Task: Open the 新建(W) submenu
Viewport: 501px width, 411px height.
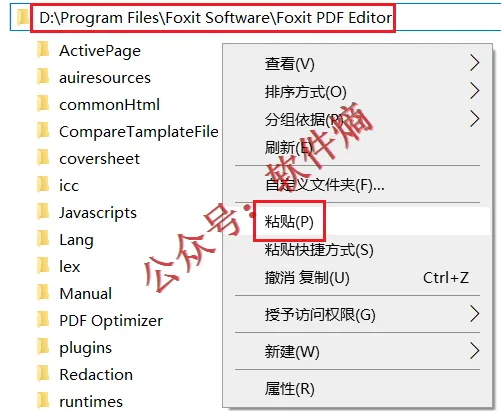Action: (357, 351)
